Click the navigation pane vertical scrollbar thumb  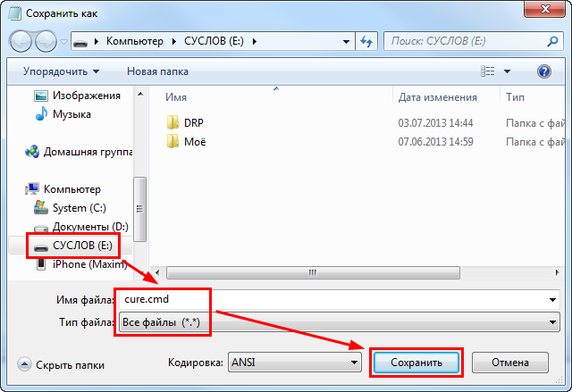pyautogui.click(x=140, y=209)
